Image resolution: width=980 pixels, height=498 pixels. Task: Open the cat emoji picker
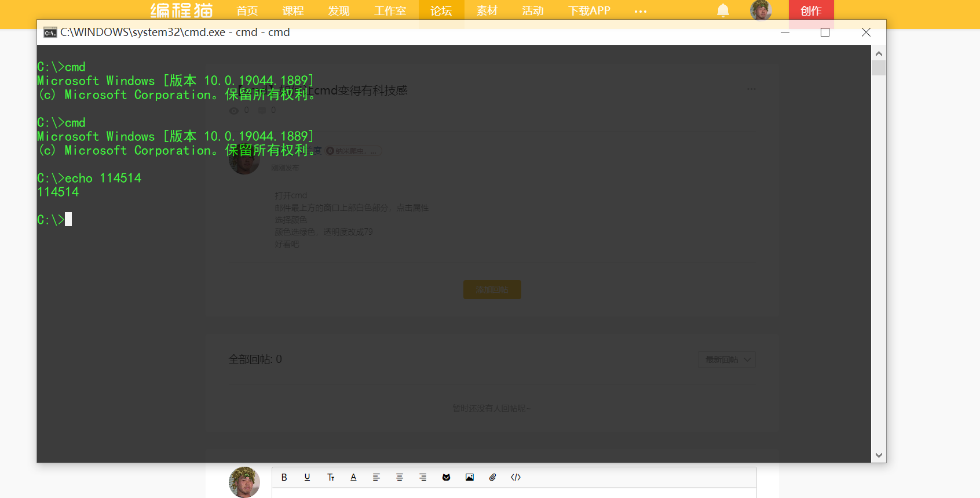tap(446, 477)
